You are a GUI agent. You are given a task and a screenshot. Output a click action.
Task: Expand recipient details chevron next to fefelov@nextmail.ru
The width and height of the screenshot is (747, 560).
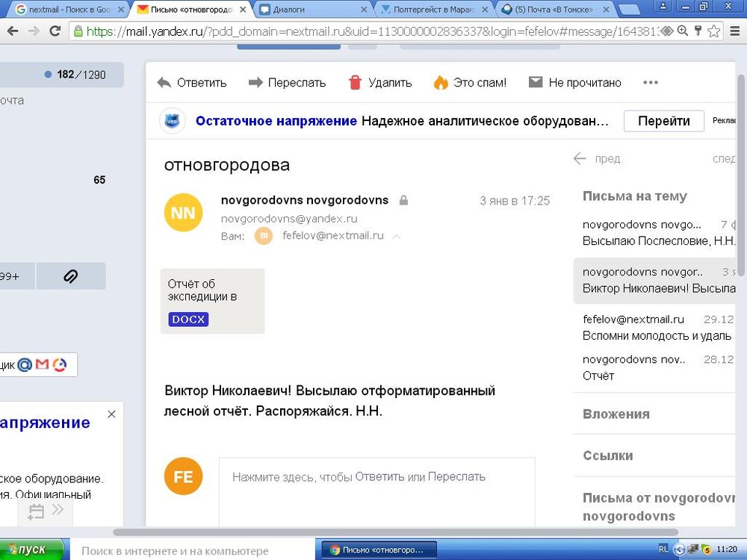point(397,236)
